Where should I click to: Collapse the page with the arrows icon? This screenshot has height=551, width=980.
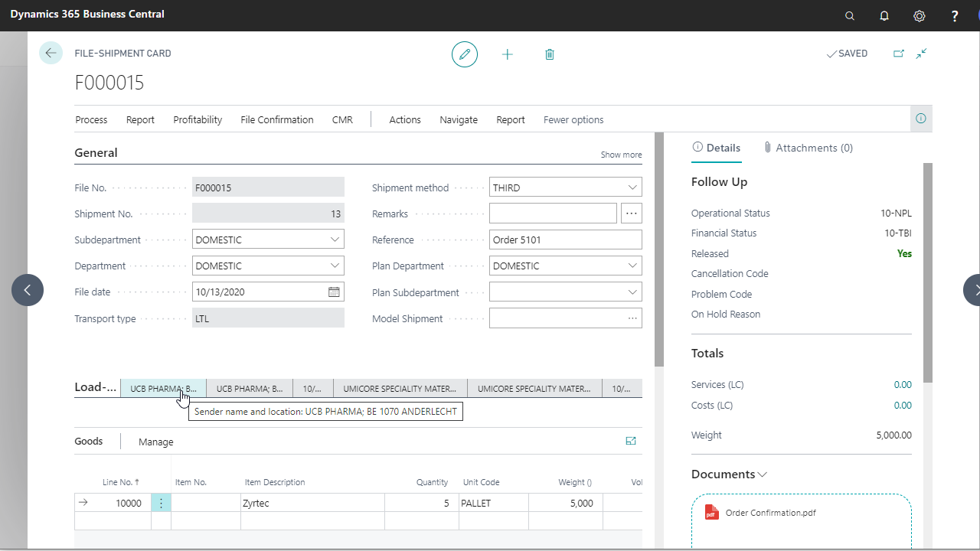922,54
